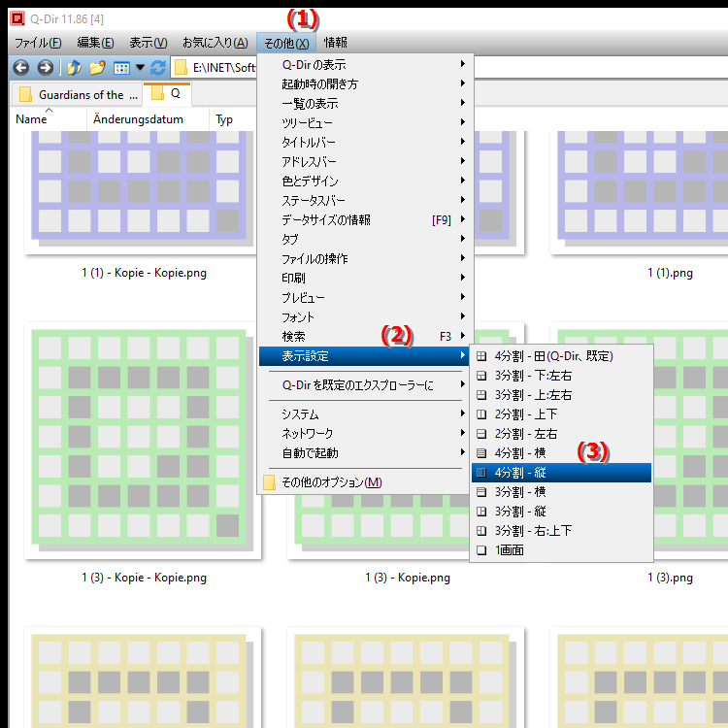Screen dimensions: 728x728
Task: Expand ステータスバー submenu
Action: pyautogui.click(x=364, y=201)
